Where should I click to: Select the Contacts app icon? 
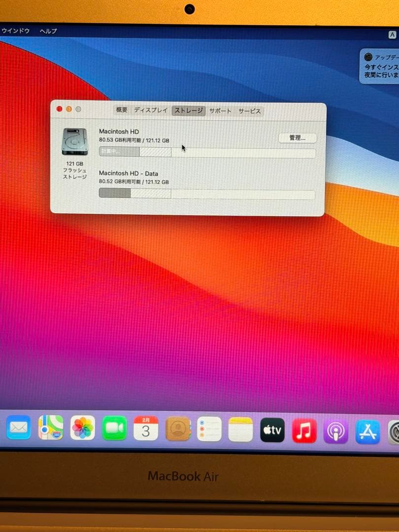(x=177, y=428)
